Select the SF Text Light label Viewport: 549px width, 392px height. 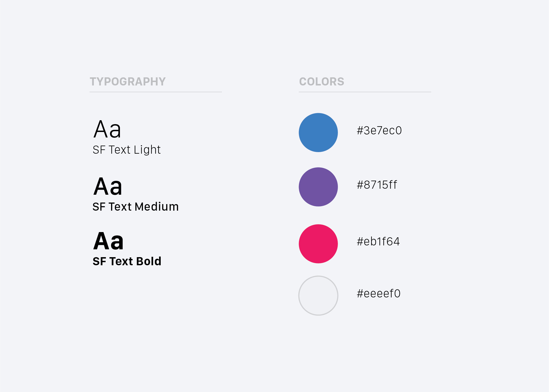[127, 150]
